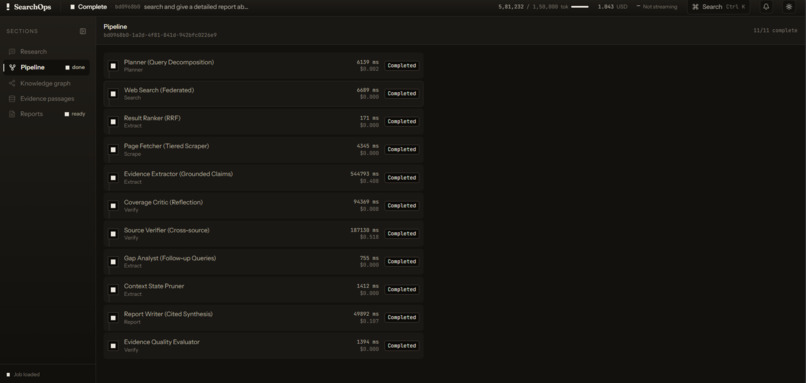Toggle the Context State Pruner step box
This screenshot has height=383, width=806.
tap(113, 290)
